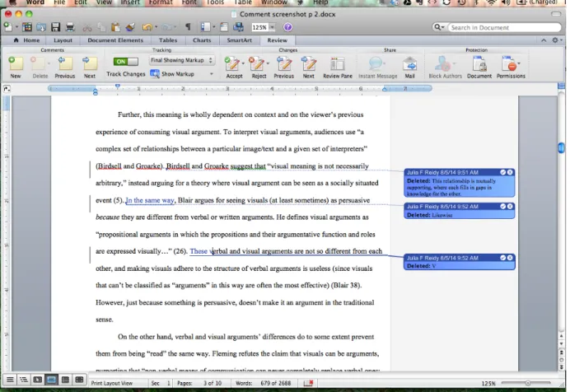
Task: Click the Block Authors icon
Action: click(445, 68)
